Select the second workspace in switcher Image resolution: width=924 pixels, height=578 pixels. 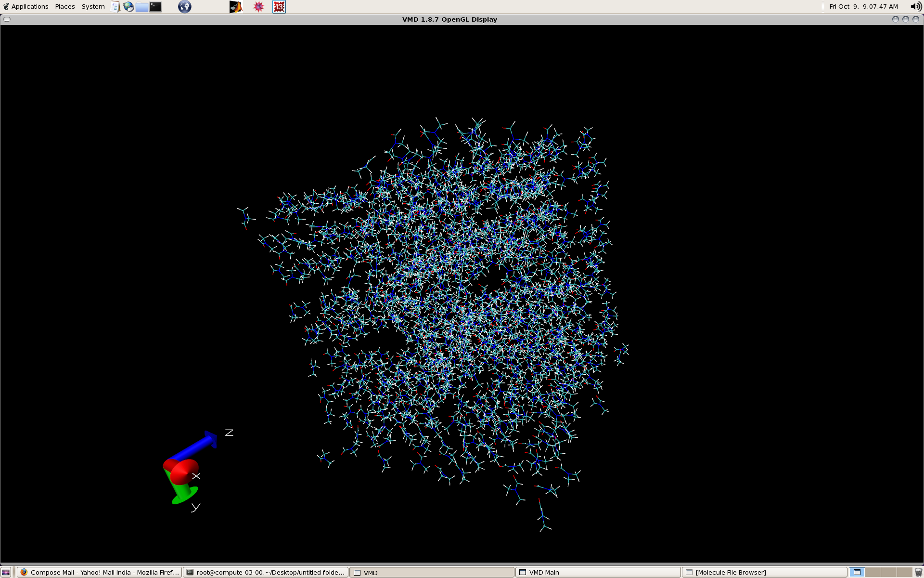pos(873,572)
